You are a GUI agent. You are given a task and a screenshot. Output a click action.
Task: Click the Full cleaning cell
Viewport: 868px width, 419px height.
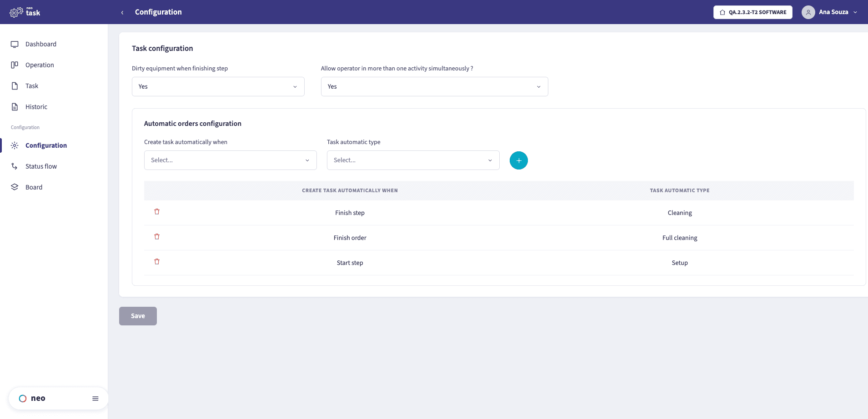click(680, 238)
